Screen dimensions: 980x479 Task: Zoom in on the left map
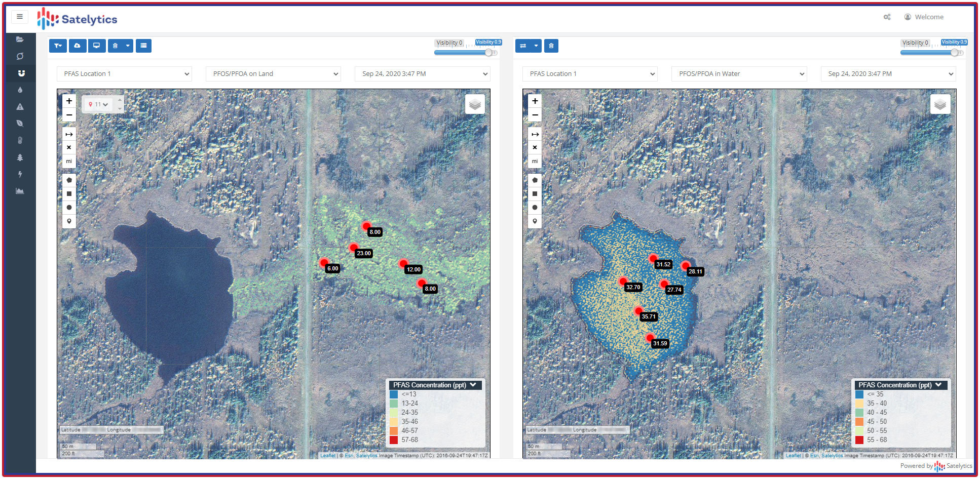(69, 101)
